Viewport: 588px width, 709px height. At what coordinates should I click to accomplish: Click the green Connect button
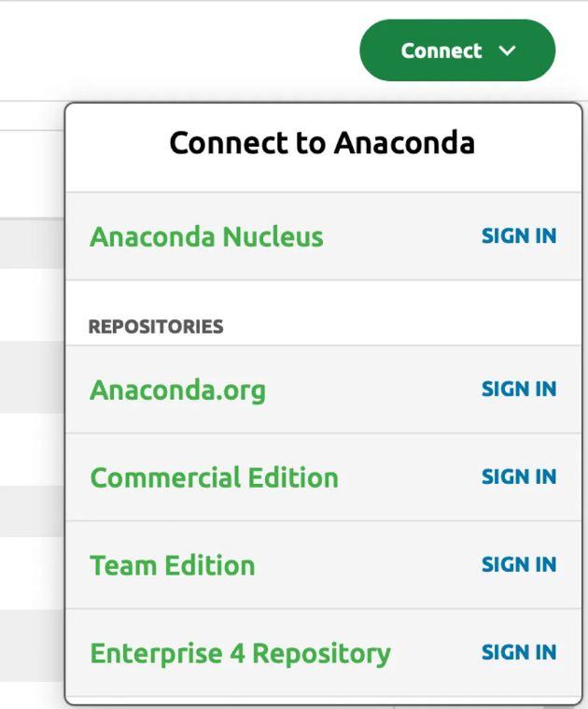tap(441, 50)
